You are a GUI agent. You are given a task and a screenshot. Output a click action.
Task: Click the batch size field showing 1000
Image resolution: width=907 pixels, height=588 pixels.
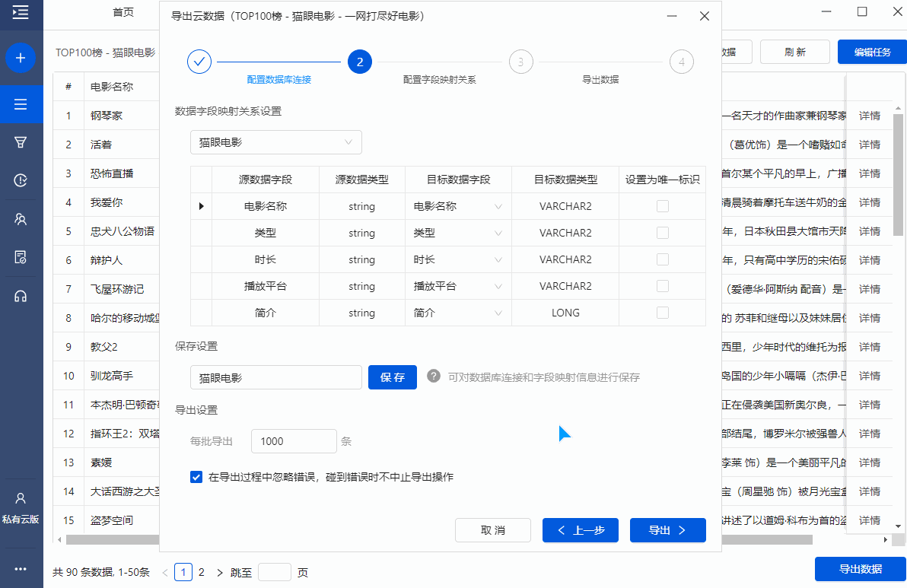coord(294,441)
